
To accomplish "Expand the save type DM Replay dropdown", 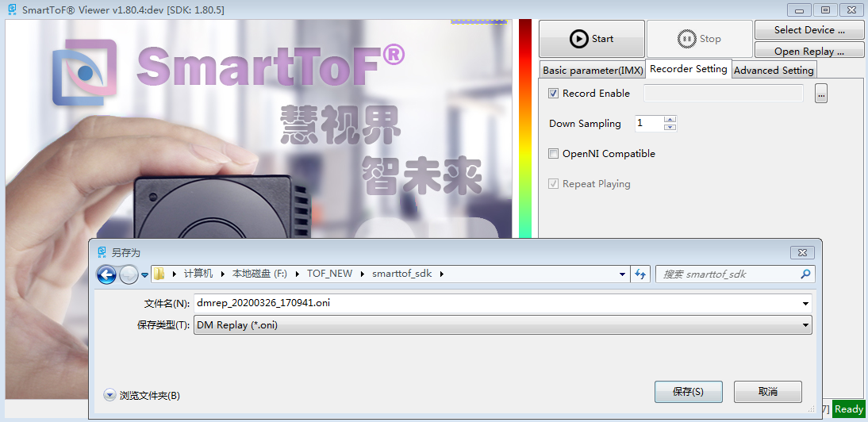I will tap(503, 325).
